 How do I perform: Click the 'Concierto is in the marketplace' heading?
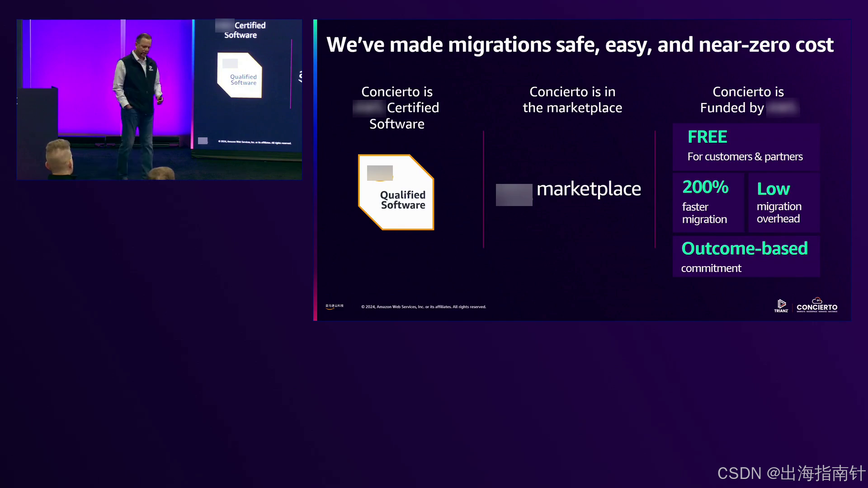(572, 99)
